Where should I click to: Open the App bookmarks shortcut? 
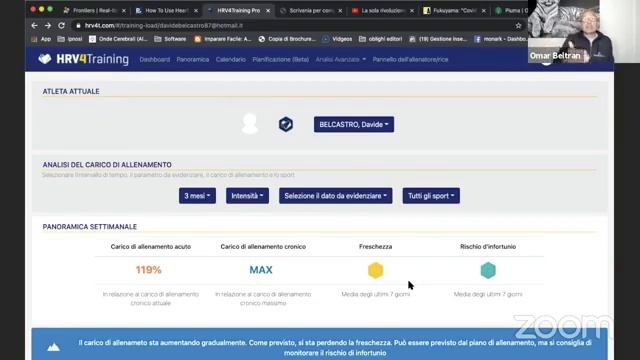point(41,39)
